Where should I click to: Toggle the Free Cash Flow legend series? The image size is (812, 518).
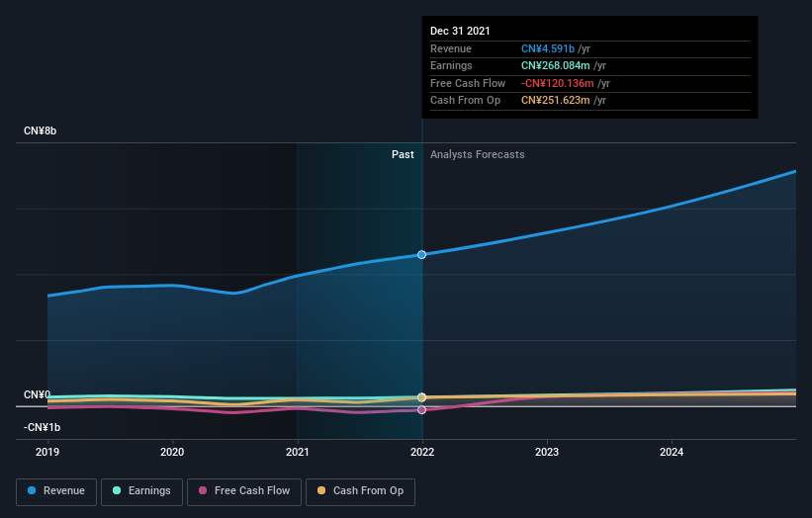(x=244, y=491)
